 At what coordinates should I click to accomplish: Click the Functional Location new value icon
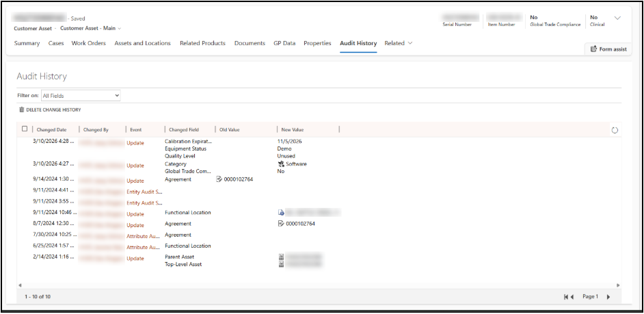pos(281,213)
